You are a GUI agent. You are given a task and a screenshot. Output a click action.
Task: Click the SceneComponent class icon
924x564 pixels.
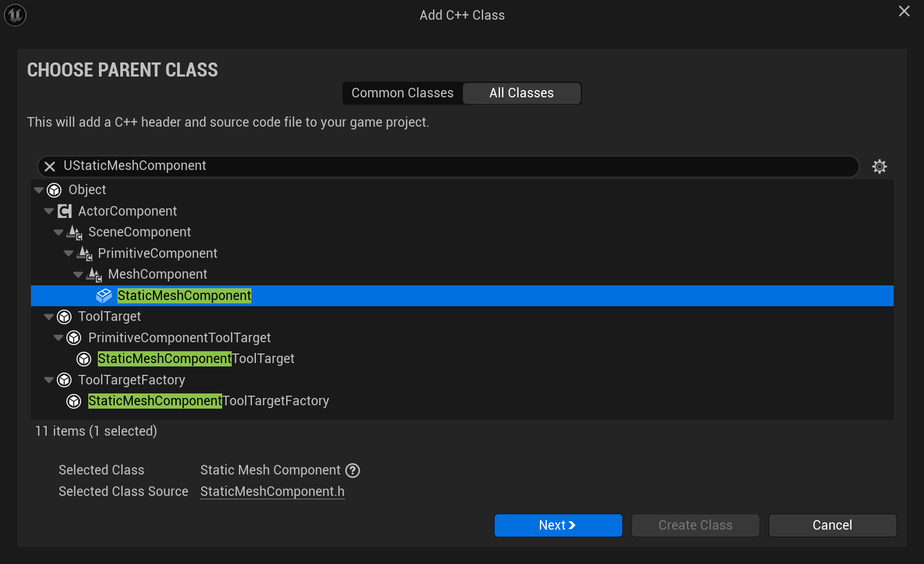75,232
